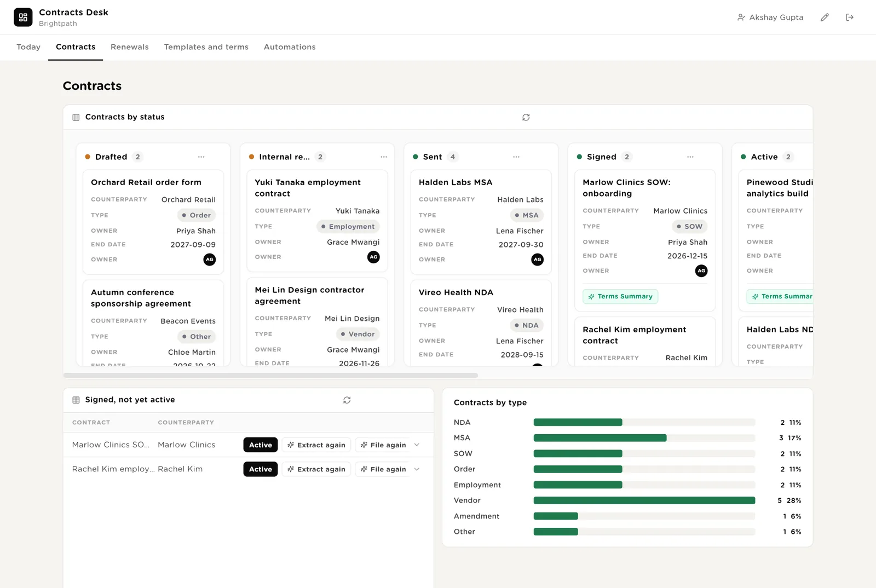Open the Drafted column options menu

pyautogui.click(x=201, y=157)
